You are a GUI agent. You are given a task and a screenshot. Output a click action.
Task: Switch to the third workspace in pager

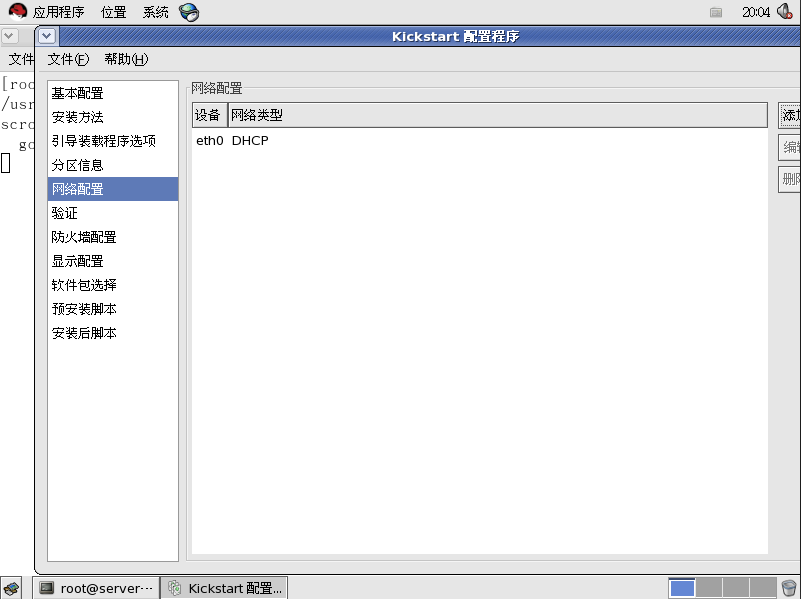click(x=736, y=588)
